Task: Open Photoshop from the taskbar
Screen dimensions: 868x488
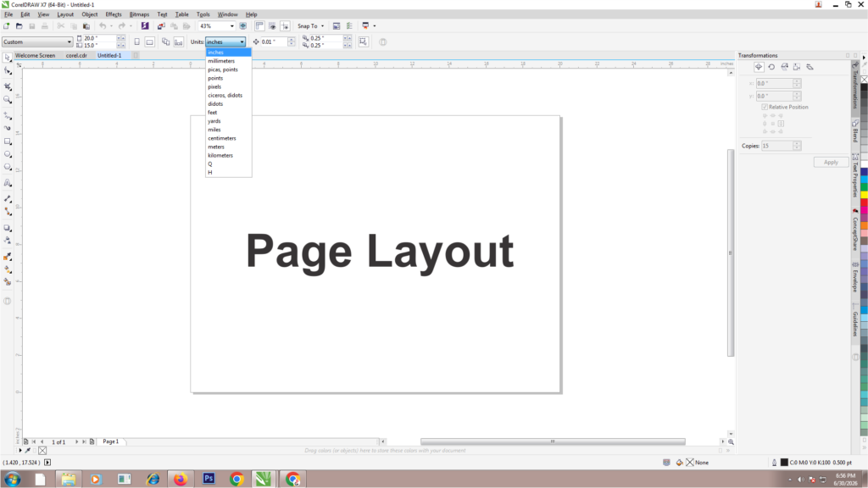Action: coord(209,479)
